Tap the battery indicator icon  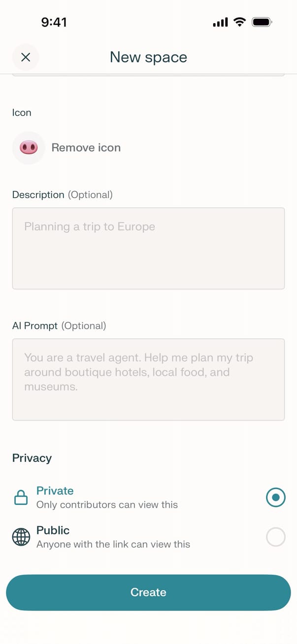(262, 22)
